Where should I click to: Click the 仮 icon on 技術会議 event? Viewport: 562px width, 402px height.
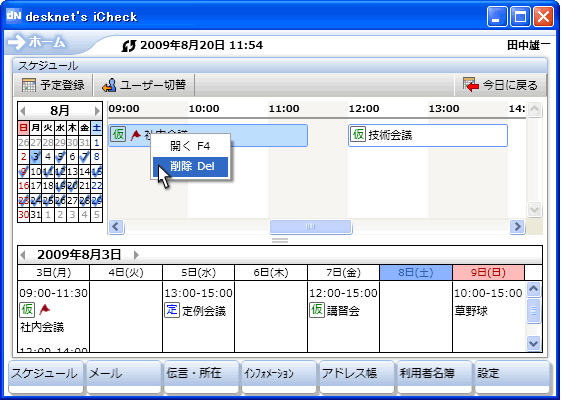click(358, 134)
